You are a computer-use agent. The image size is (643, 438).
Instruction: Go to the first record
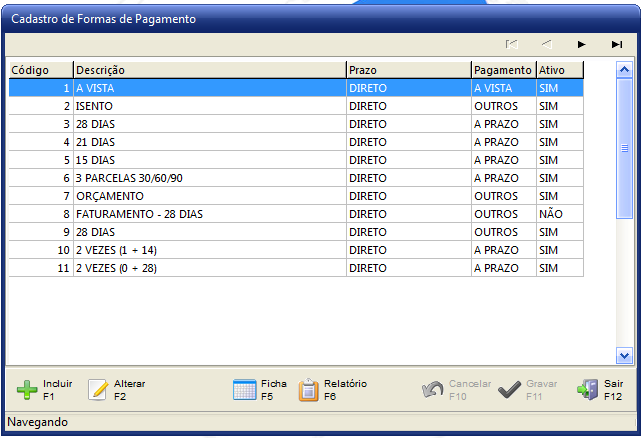[x=512, y=44]
